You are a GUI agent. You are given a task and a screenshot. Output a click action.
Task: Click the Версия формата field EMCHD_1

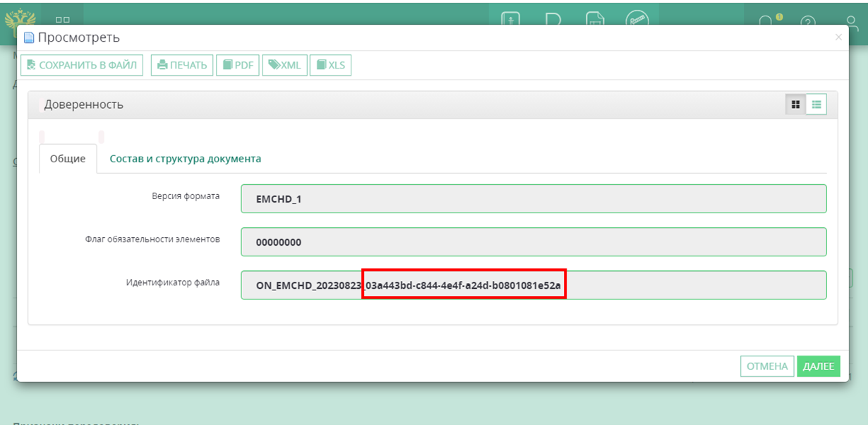534,198
